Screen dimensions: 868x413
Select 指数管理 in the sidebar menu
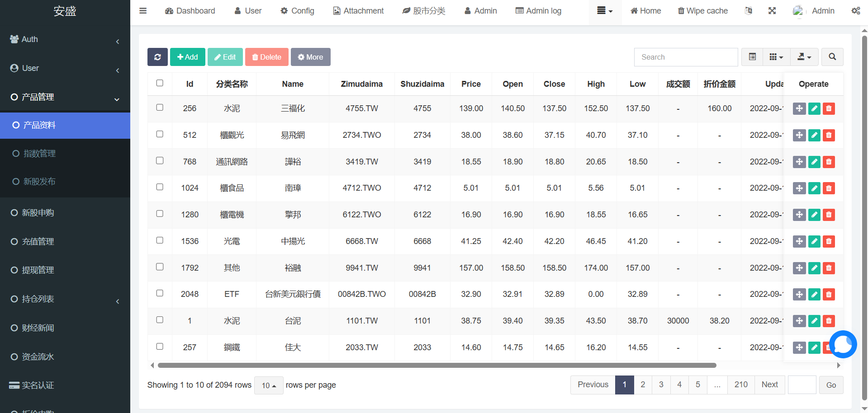point(39,154)
